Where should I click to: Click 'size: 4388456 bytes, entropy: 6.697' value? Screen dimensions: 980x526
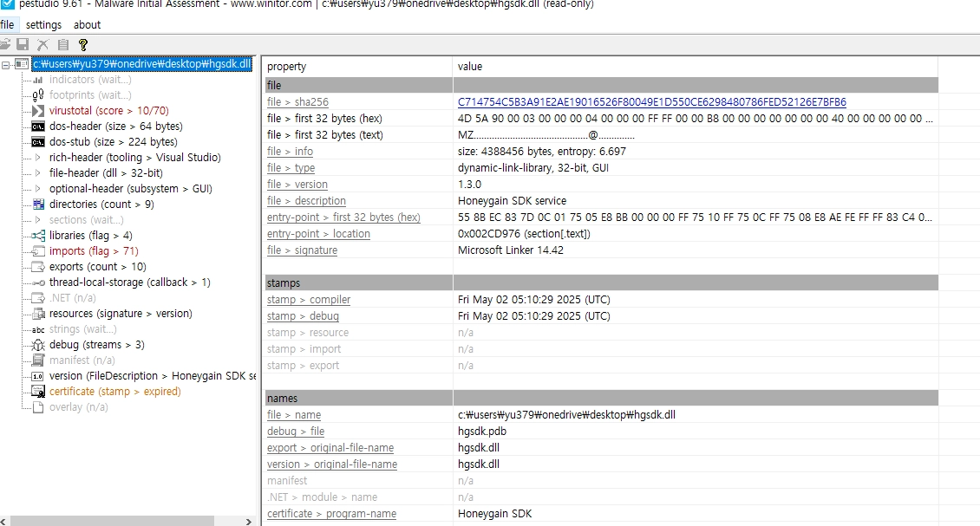tap(542, 151)
